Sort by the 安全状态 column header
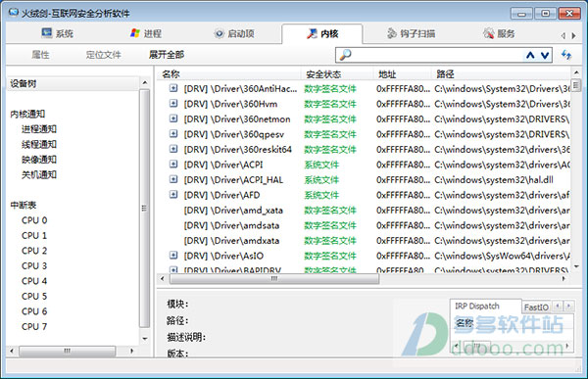The height and width of the screenshot is (379, 588). [x=337, y=74]
